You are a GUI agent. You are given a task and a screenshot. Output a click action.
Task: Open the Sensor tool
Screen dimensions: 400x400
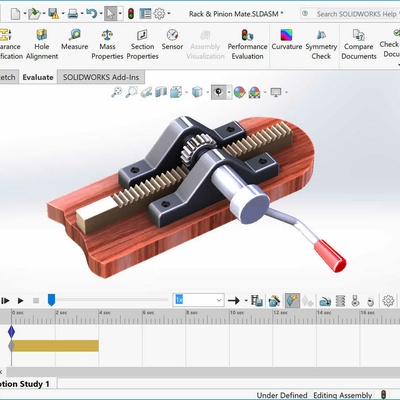[172, 40]
